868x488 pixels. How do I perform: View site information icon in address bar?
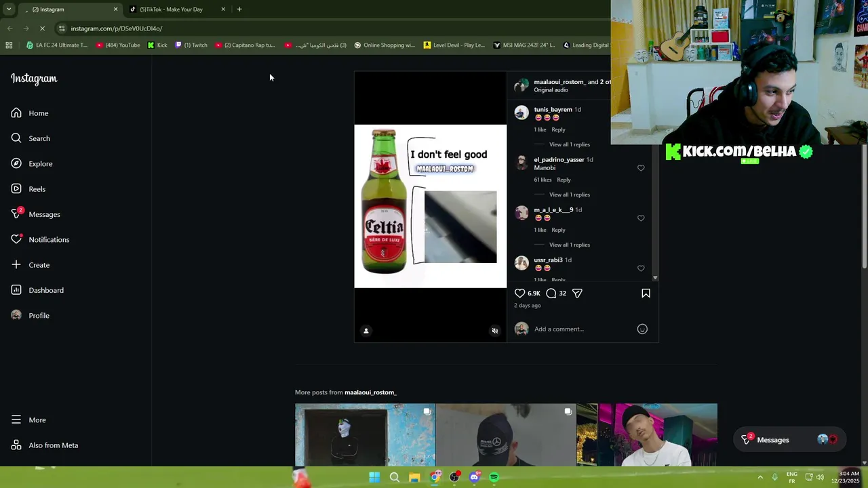tap(61, 28)
